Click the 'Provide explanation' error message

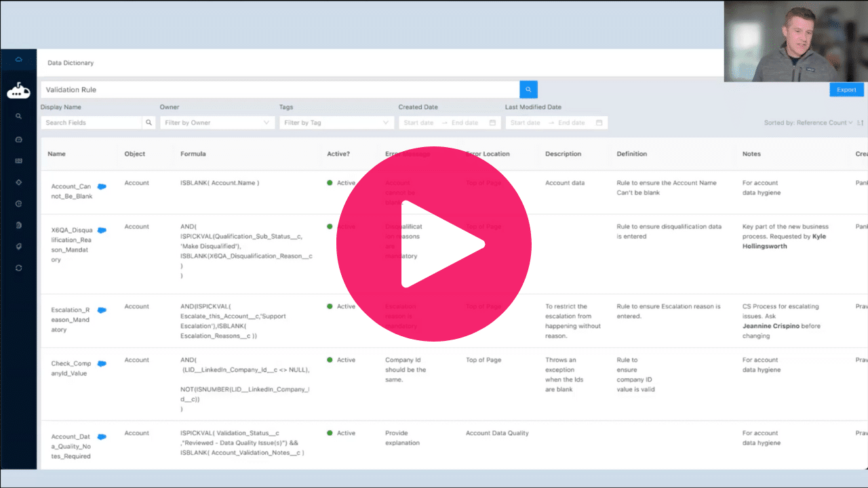tap(403, 438)
